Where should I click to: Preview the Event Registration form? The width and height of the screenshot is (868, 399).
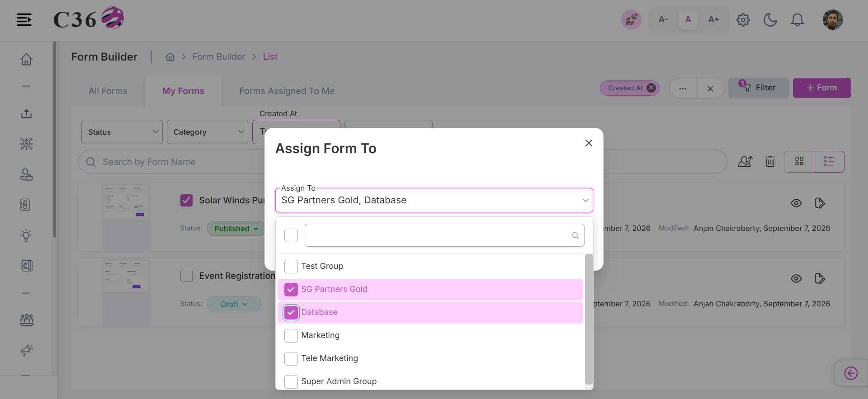[x=796, y=279]
